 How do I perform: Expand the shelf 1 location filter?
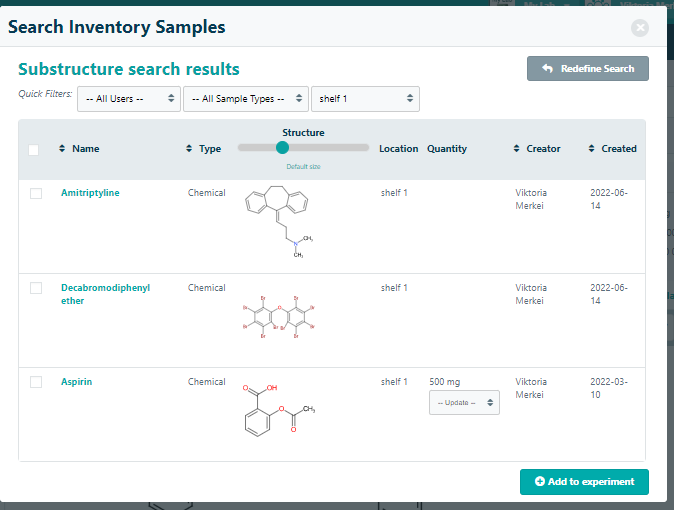coord(365,99)
